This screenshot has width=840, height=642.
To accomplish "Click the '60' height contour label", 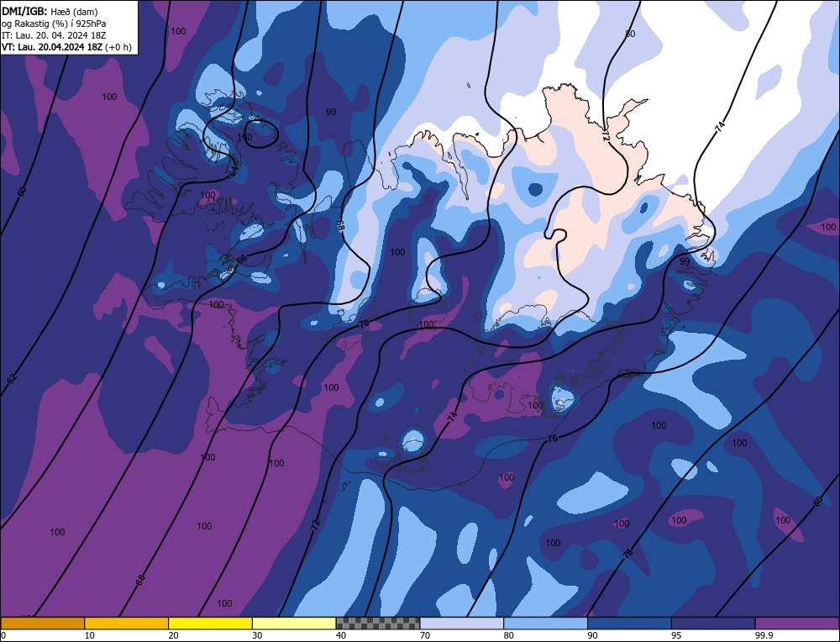I will pos(22,192).
